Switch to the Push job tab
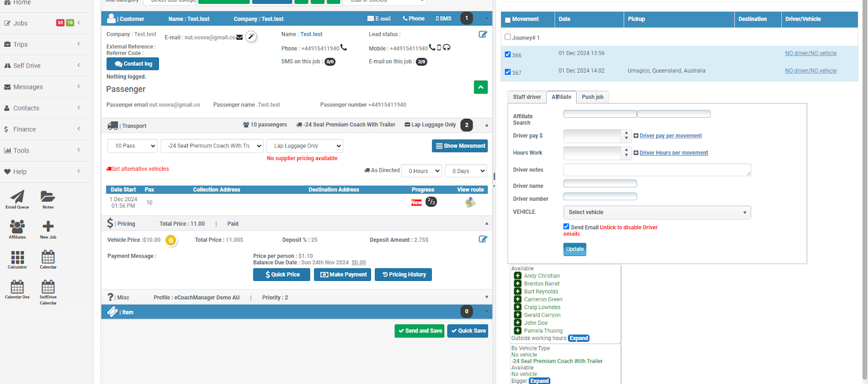This screenshot has height=384, width=868. coord(592,97)
